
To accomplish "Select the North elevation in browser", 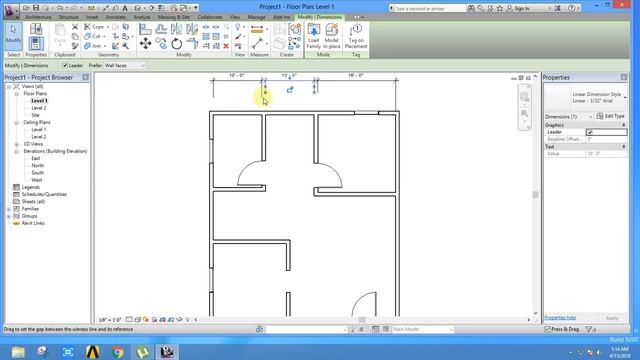I will pos(38,165).
